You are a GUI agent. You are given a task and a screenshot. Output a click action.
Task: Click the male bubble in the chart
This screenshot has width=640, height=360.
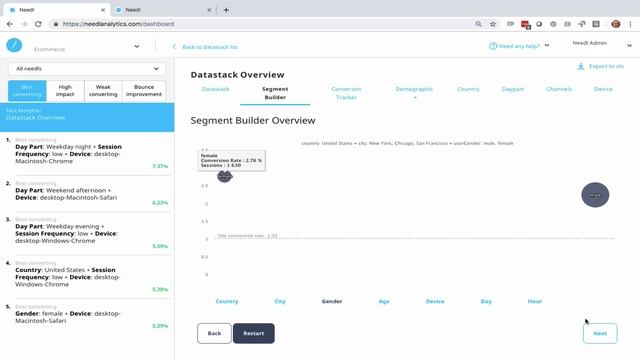click(595, 195)
